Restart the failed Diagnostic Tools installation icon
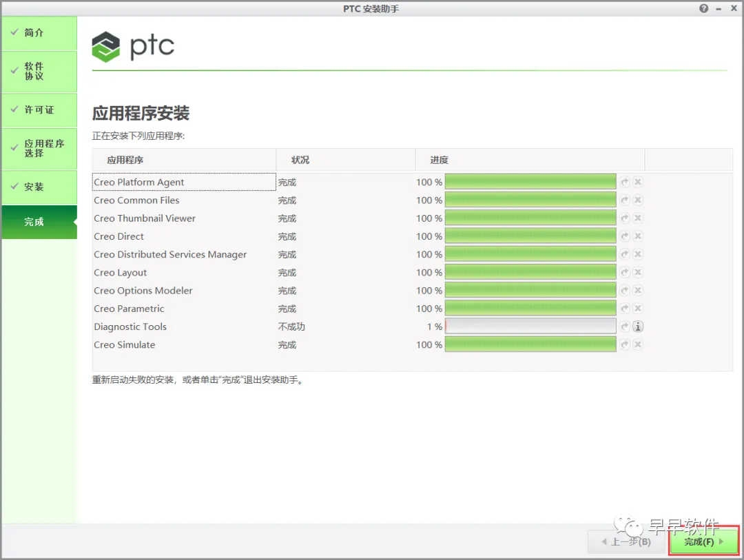The image size is (744, 560). coord(625,326)
